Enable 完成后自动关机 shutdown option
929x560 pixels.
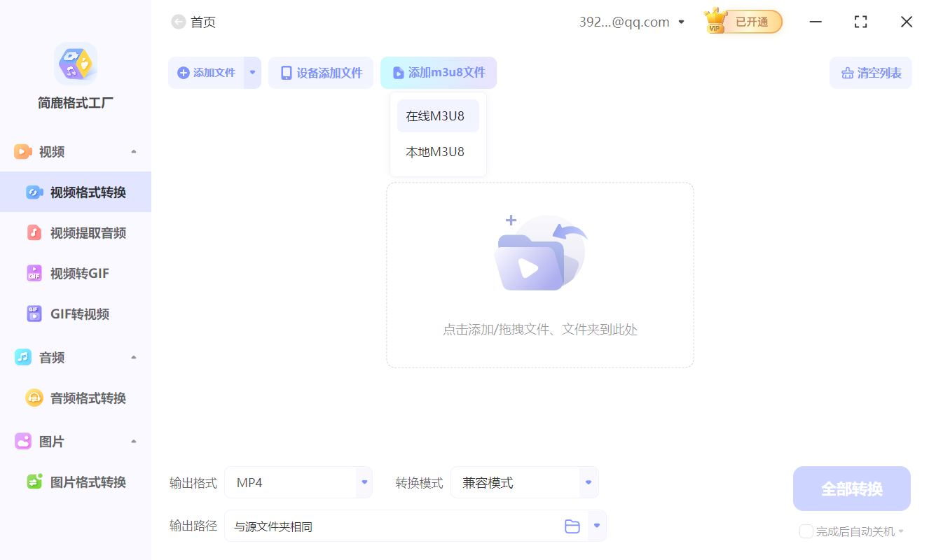coord(806,531)
